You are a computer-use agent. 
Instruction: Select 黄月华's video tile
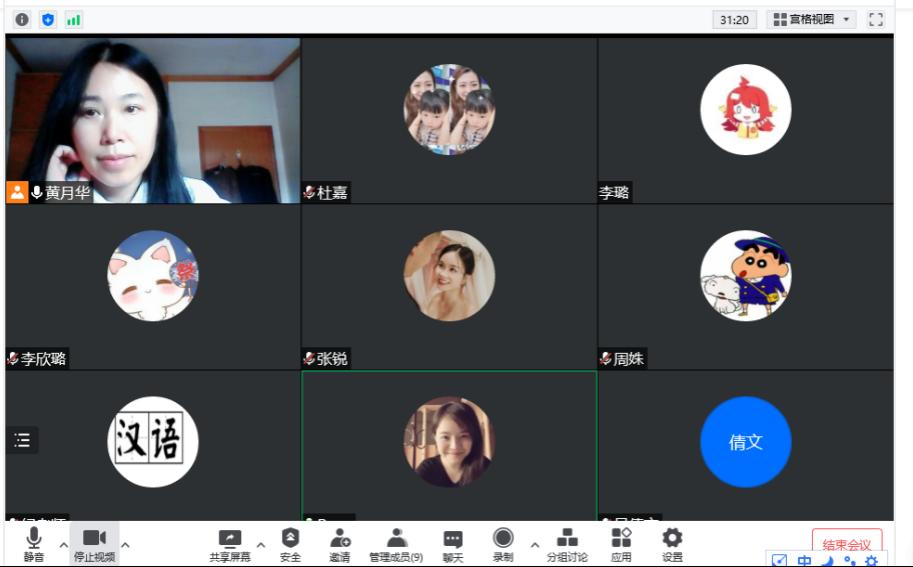point(153,120)
